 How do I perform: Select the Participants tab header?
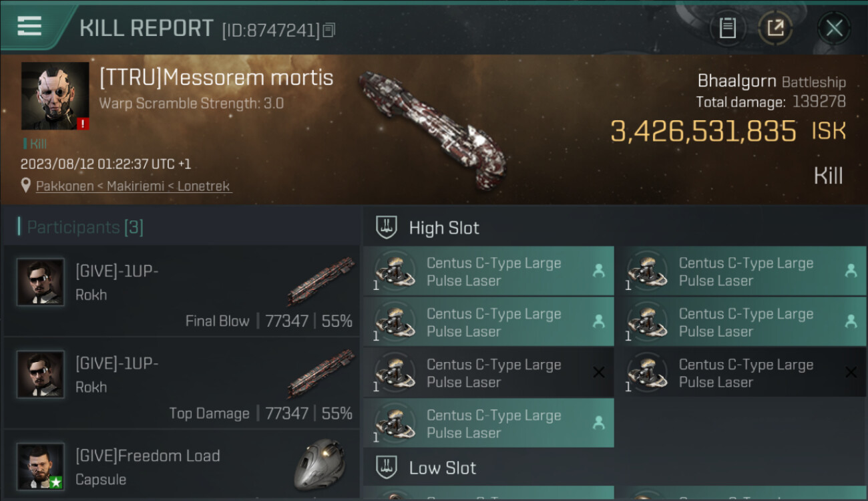[85, 227]
